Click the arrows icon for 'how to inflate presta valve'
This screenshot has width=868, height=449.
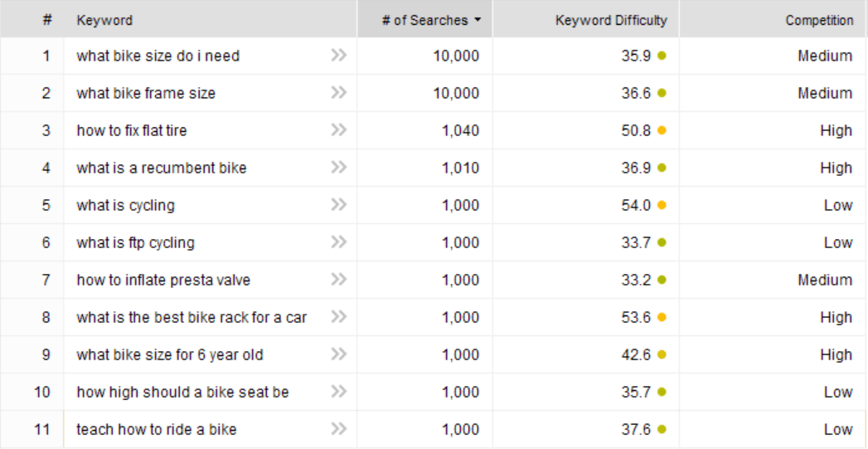(x=338, y=280)
